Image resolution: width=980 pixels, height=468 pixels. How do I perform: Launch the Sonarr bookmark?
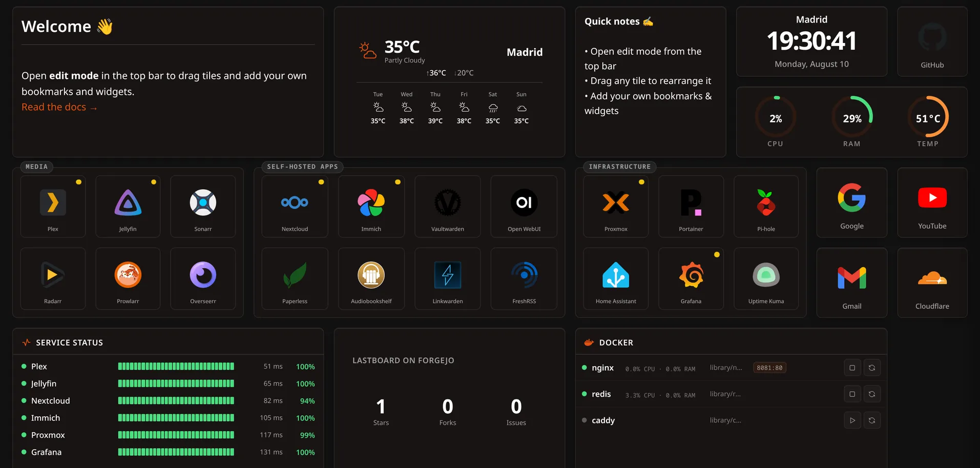click(203, 206)
